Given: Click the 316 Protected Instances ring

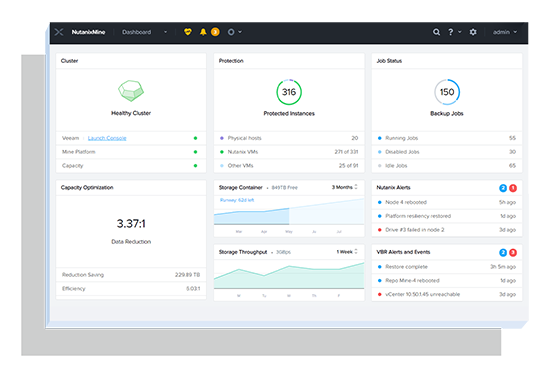Looking at the screenshot, I should (x=289, y=92).
